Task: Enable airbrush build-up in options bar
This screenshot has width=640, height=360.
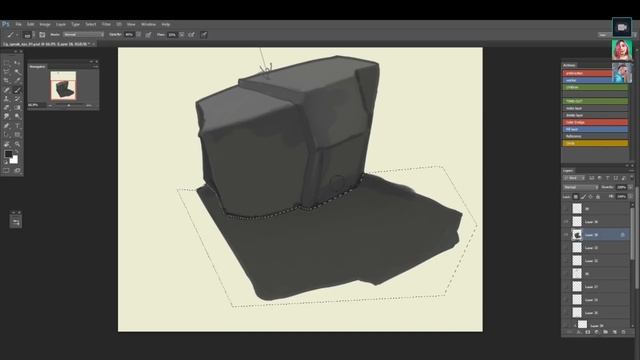Action: pyautogui.click(x=191, y=35)
